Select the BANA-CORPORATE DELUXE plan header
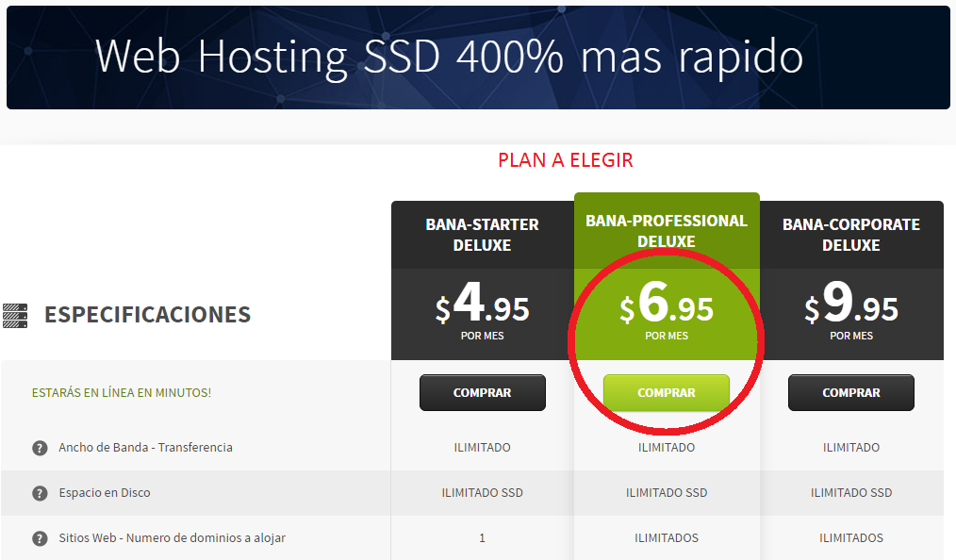Screen dimensions: 956x560 point(851,235)
